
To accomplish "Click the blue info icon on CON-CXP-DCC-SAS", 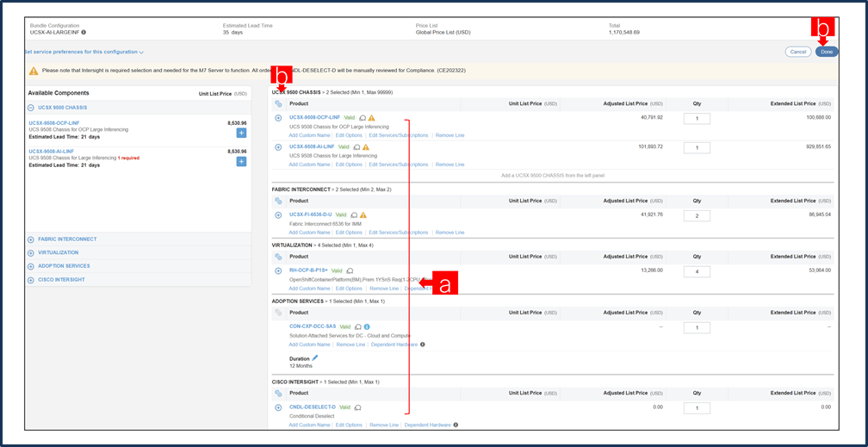I will pos(367,326).
